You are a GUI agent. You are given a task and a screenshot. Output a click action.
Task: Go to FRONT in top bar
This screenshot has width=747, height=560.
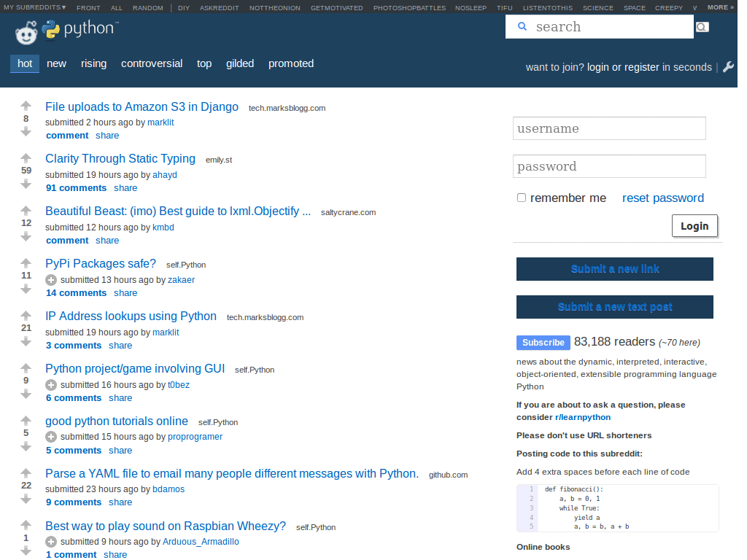[x=88, y=8]
